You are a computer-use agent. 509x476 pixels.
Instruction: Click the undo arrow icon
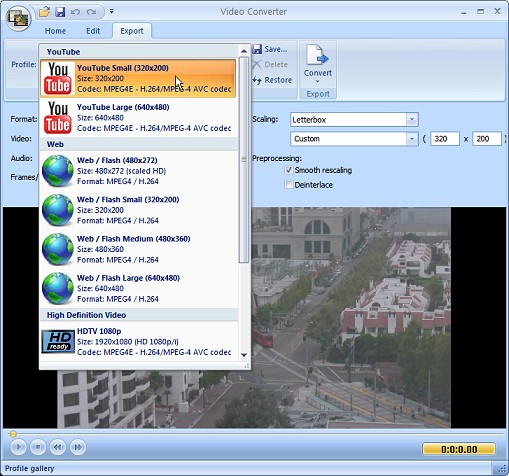click(75, 12)
